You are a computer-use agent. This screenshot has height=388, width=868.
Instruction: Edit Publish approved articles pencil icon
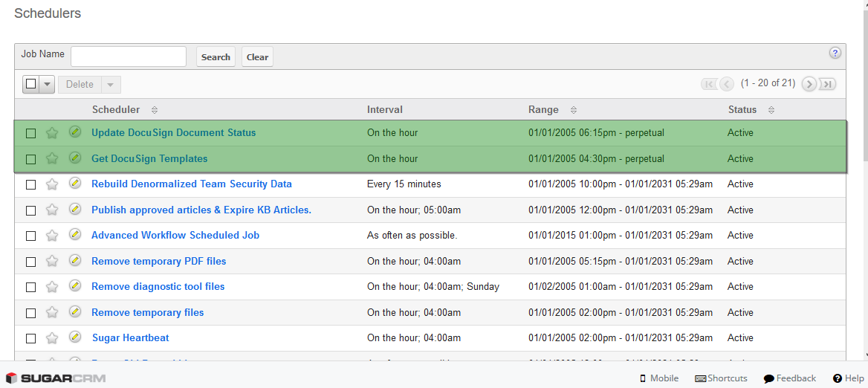75,209
